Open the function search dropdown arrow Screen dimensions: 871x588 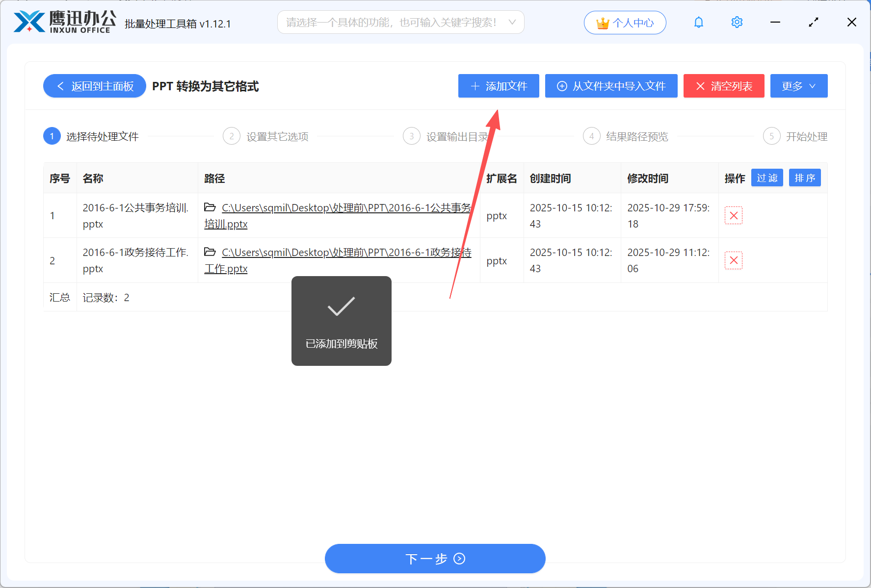512,22
